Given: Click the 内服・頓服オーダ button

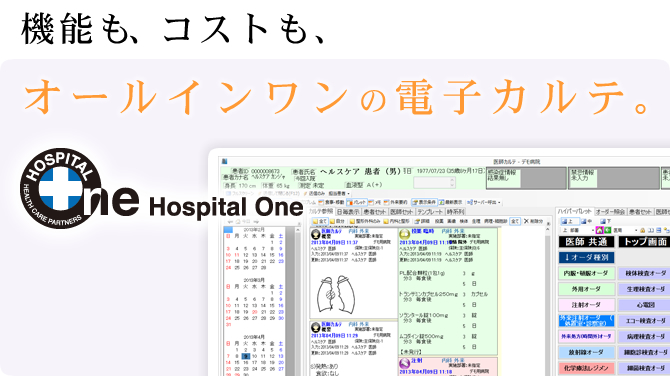Looking at the screenshot, I should [x=586, y=273].
